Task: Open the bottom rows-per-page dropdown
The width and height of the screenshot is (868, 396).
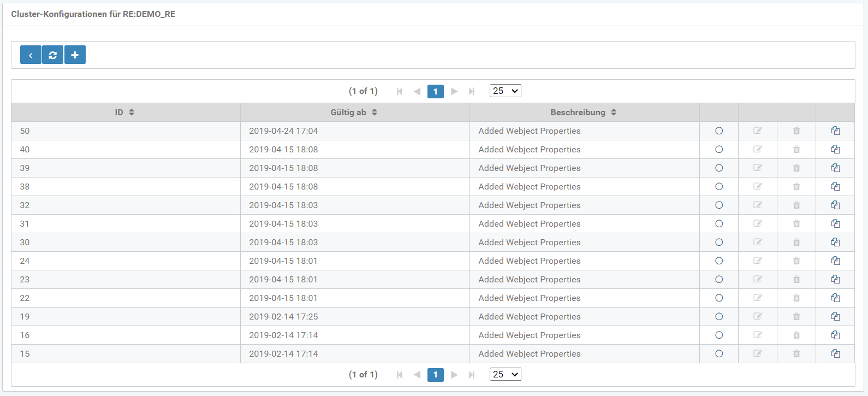Action: [505, 375]
